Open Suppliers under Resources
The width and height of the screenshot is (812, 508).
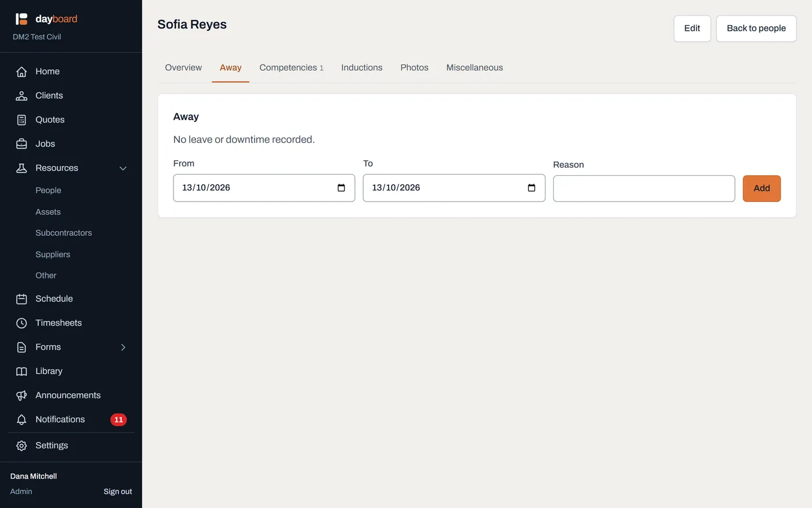(x=53, y=254)
